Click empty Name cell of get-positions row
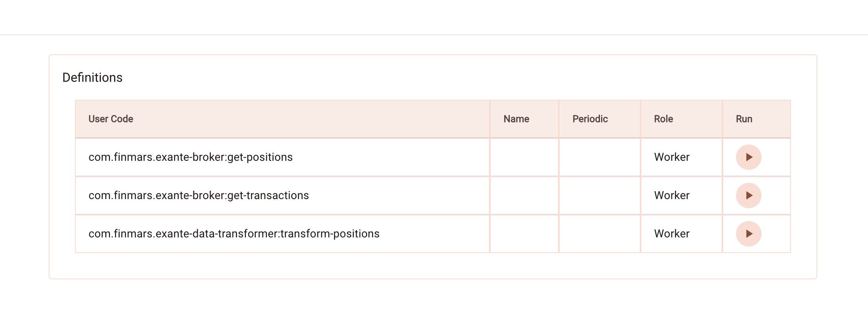Image resolution: width=868 pixels, height=316 pixels. 524,157
